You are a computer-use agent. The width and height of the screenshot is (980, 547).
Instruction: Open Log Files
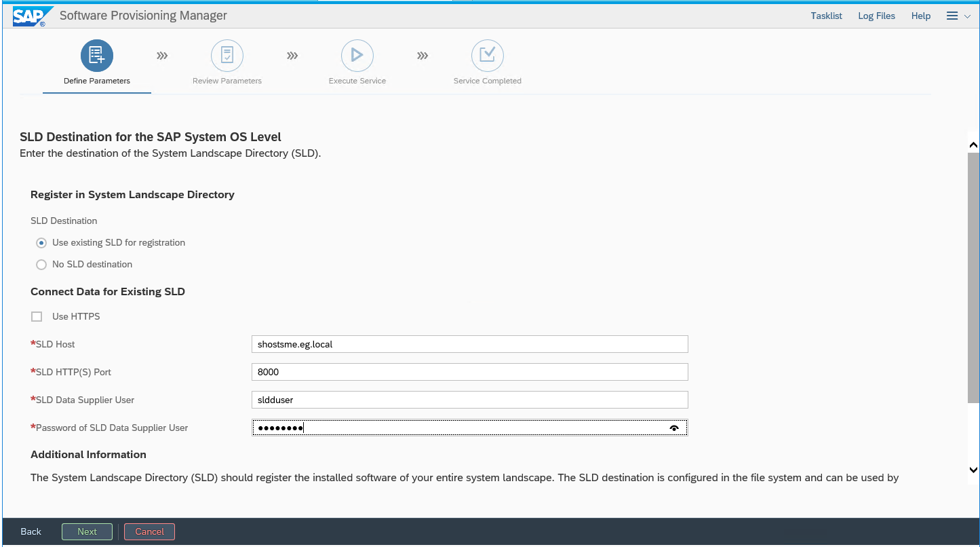coord(876,16)
